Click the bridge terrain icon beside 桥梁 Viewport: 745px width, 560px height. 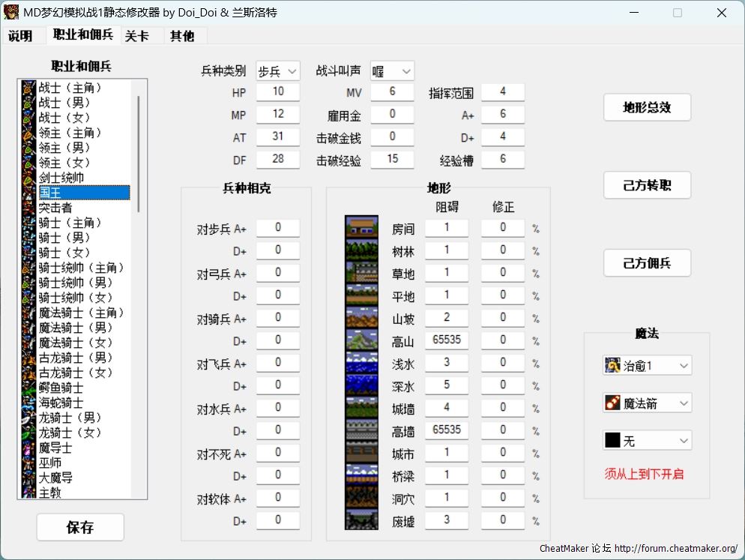click(x=361, y=475)
